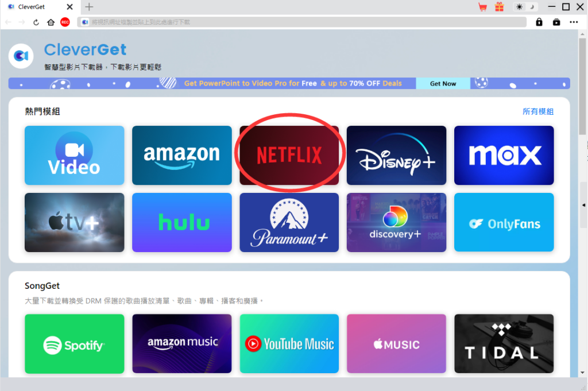588x391 pixels.
Task: Open a new tab with the plus button
Action: [88, 7]
